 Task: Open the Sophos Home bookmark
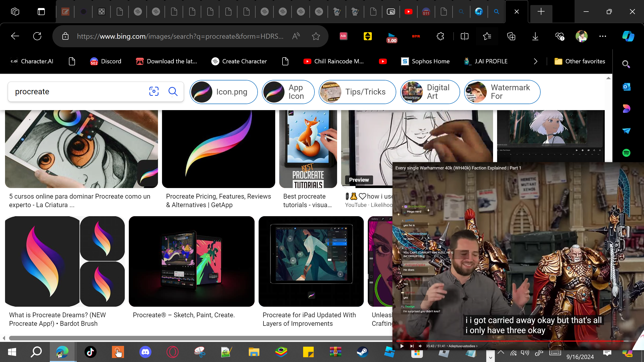(x=425, y=61)
